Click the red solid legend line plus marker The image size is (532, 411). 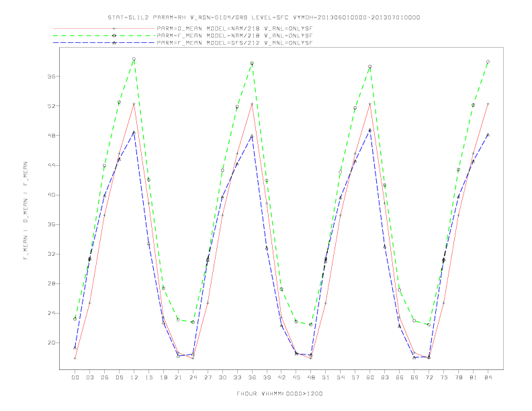(114, 28)
